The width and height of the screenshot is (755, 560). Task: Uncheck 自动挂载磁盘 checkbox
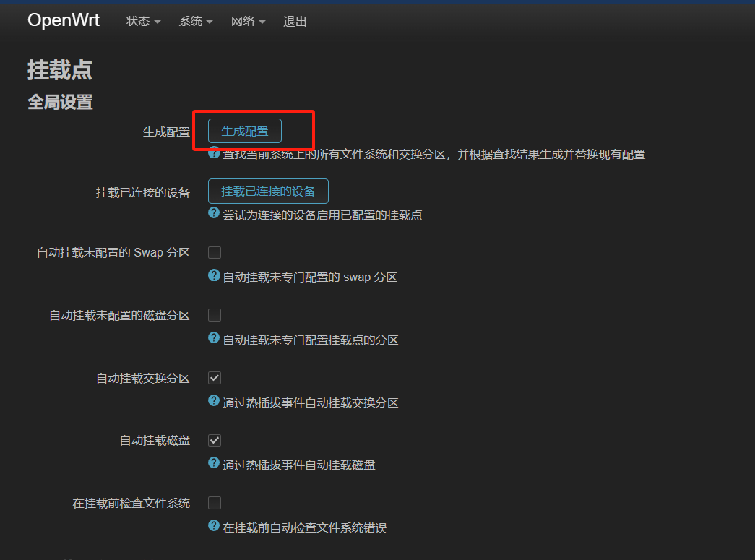point(215,440)
